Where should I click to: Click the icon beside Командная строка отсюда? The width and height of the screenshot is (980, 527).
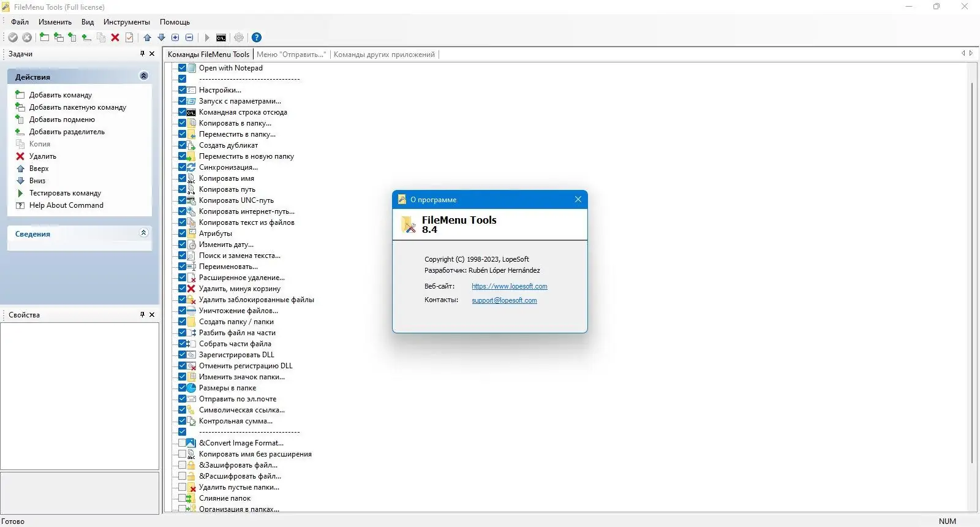191,112
